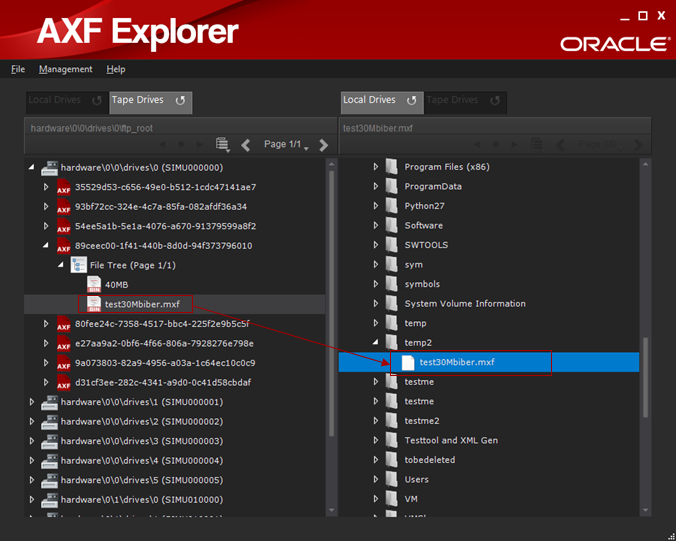This screenshot has height=541, width=676.
Task: Click the AXF icon of e27aa9a2-0bf6-4f66-806a-7928276e798e
Action: point(64,344)
